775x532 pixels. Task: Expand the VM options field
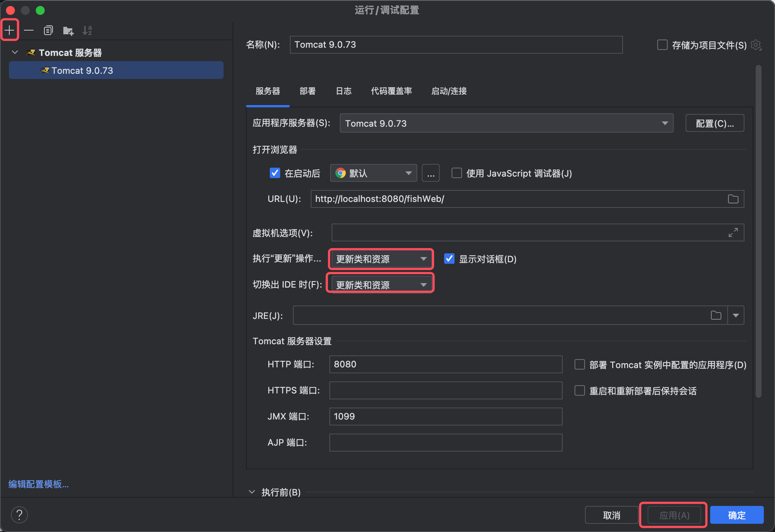pos(733,232)
